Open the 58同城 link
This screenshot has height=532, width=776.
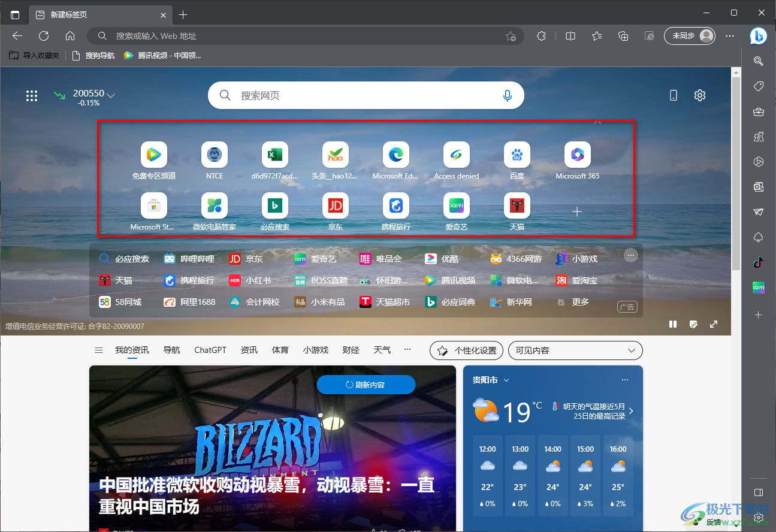coord(120,302)
